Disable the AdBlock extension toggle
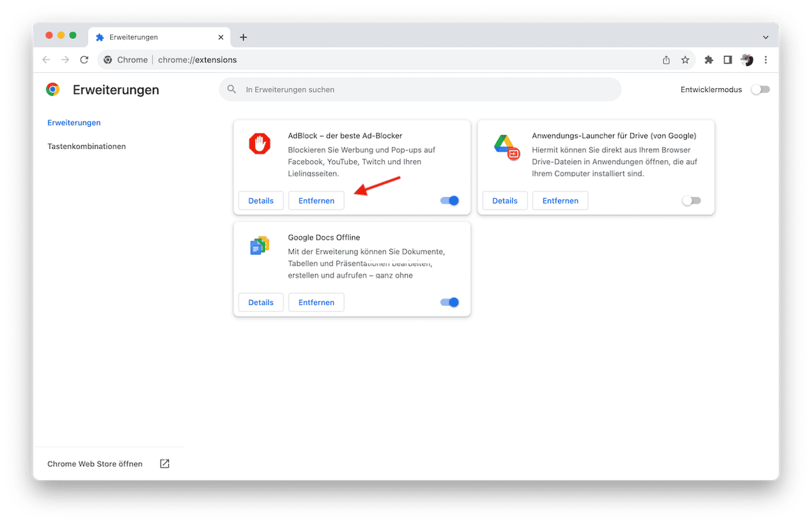 [x=449, y=200]
